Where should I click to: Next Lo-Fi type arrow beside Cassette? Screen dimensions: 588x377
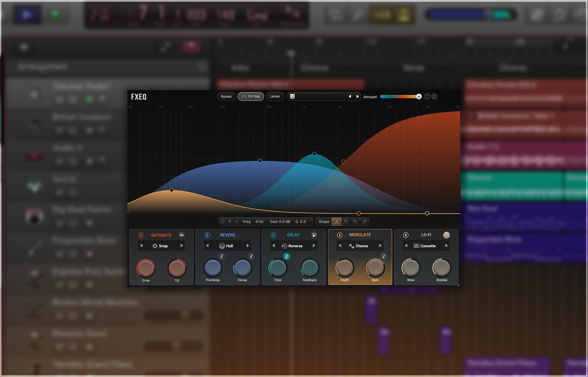(x=446, y=246)
